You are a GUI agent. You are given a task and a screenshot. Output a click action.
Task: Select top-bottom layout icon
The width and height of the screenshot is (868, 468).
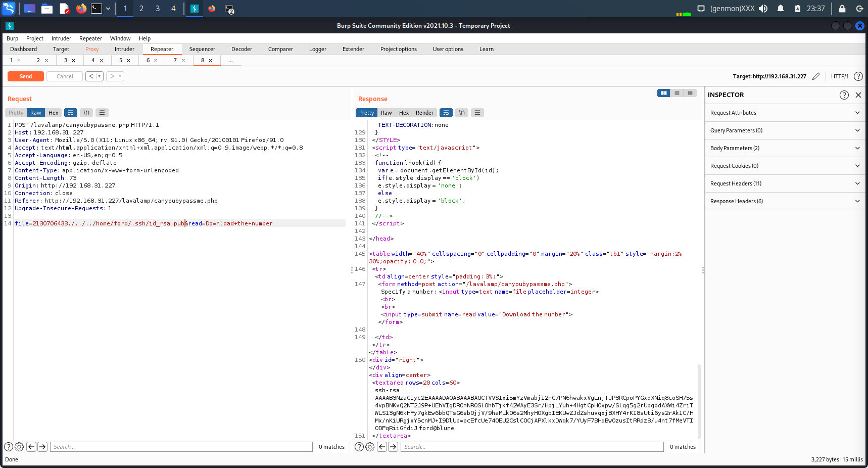(677, 93)
